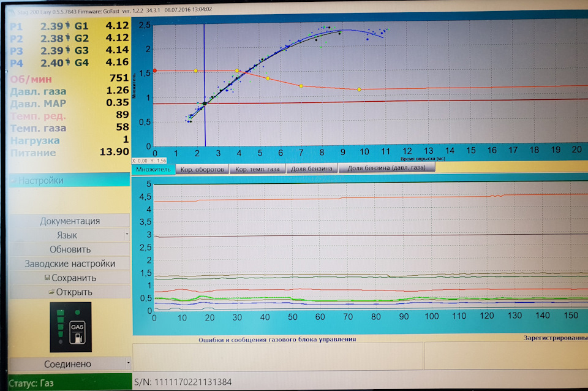Screen dimensions: 588x391
Task: Click the GAS fuel switch button icon
Action: pyautogui.click(x=77, y=332)
